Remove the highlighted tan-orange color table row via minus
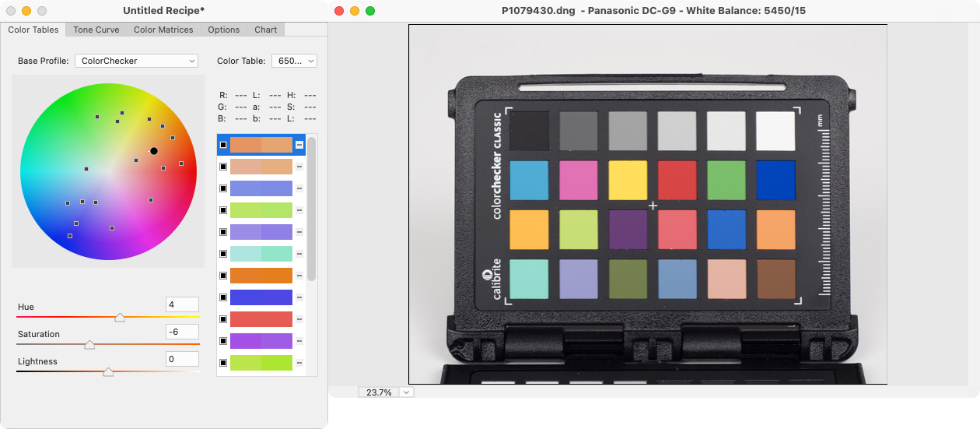 [299, 145]
